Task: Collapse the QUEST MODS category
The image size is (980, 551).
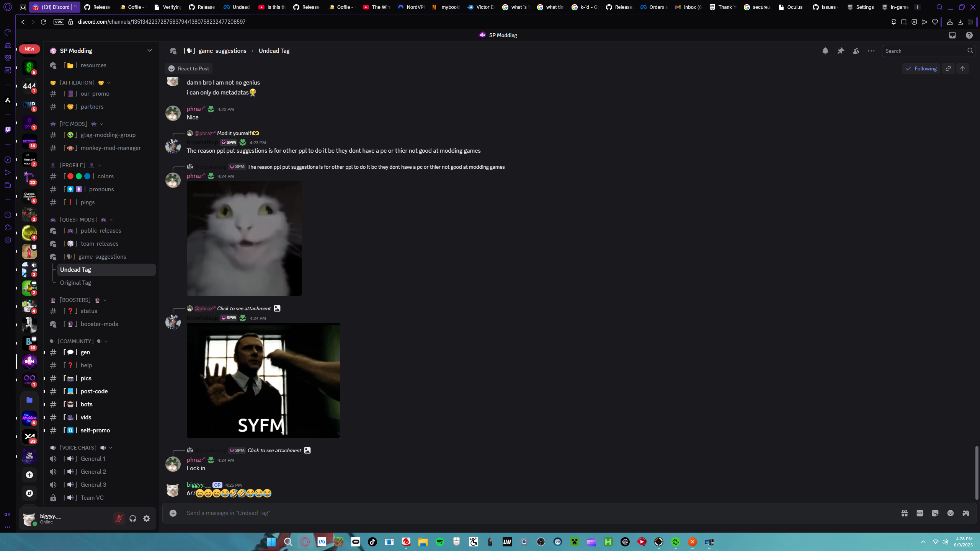Action: (78, 220)
